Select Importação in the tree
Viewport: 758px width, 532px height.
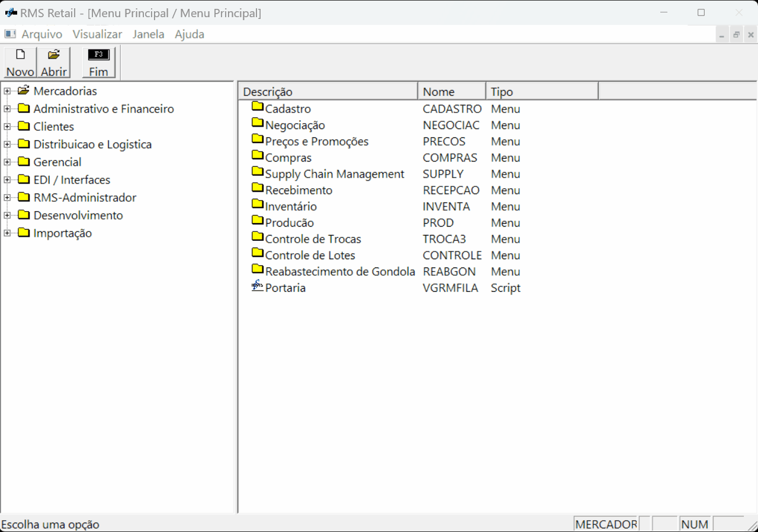[63, 233]
